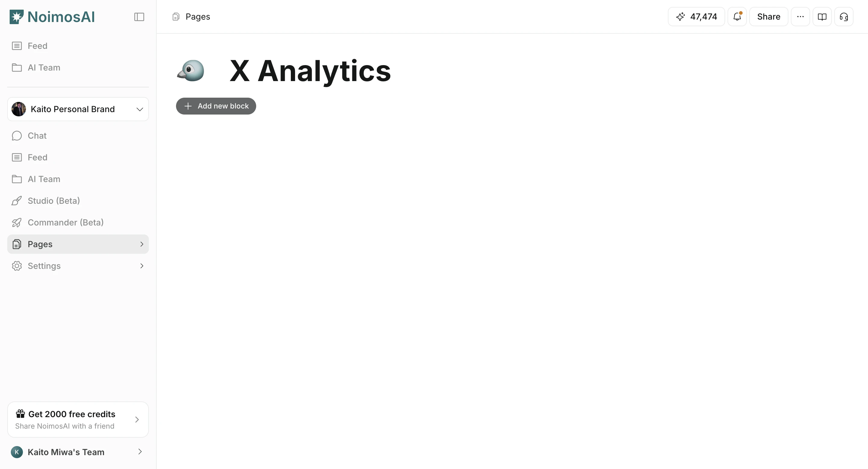The width and height of the screenshot is (868, 469).
Task: Click the NoimosAI logo
Action: [x=52, y=17]
